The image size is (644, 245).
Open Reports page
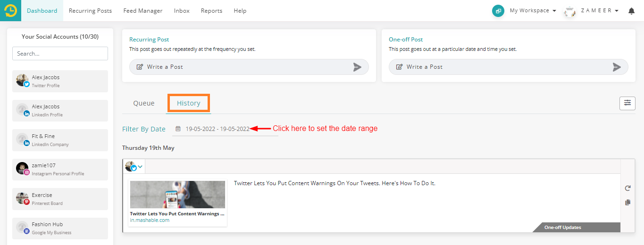pyautogui.click(x=211, y=10)
